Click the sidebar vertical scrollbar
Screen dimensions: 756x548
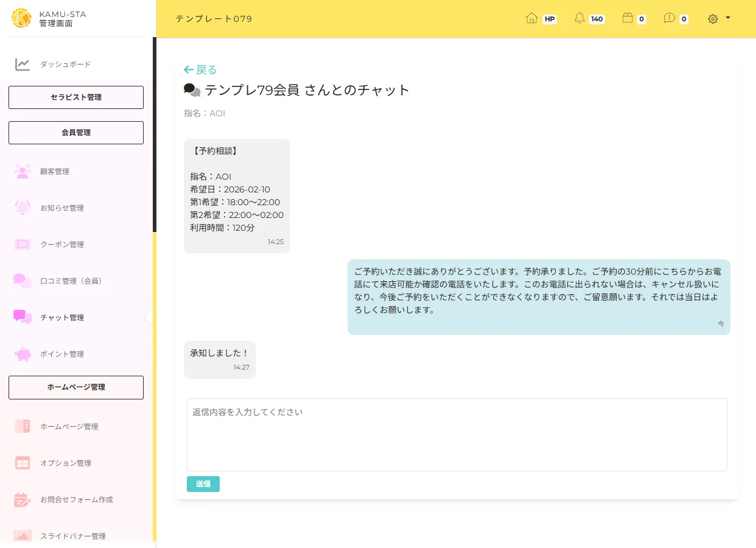point(155,134)
